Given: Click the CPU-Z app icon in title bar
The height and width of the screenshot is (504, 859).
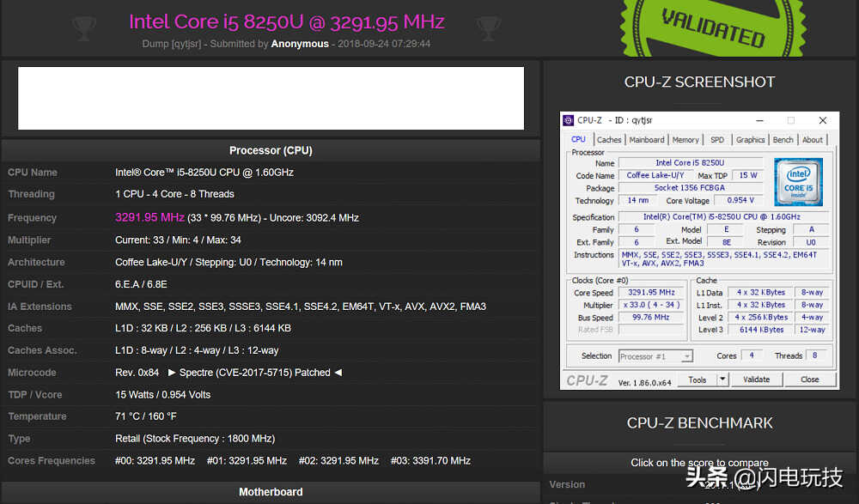Looking at the screenshot, I should point(568,120).
